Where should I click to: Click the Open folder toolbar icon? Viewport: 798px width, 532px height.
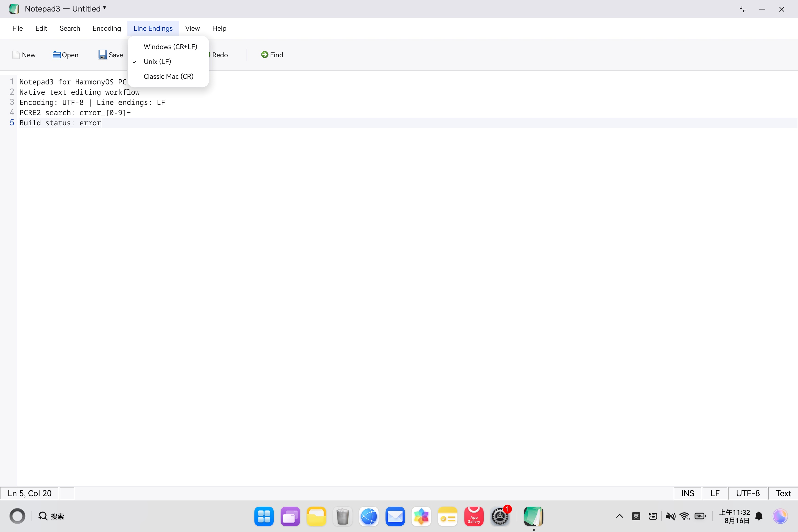(x=57, y=55)
